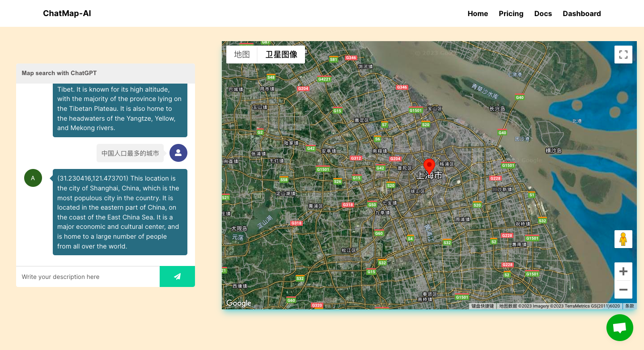Click the 普陀区 district label
Viewport: 644px width, 350px height.
(404, 168)
